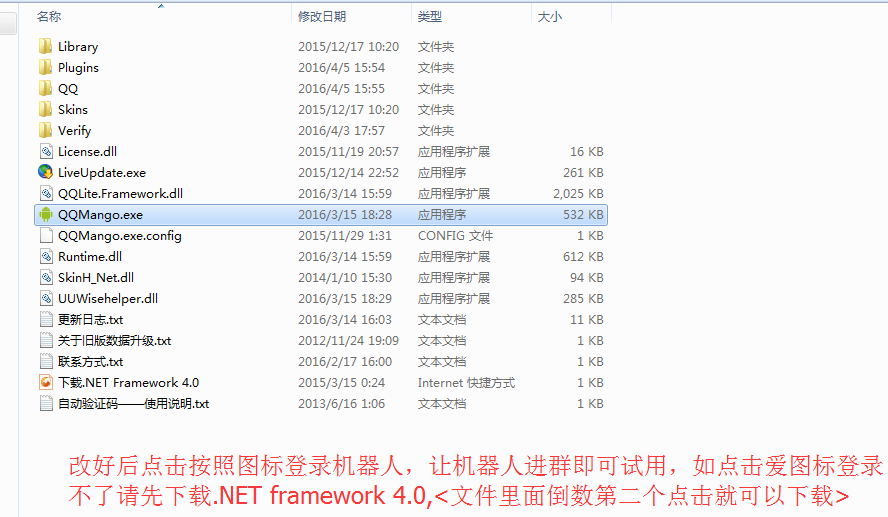
Task: Click the QQMango.exe.config file icon
Action: point(46,236)
